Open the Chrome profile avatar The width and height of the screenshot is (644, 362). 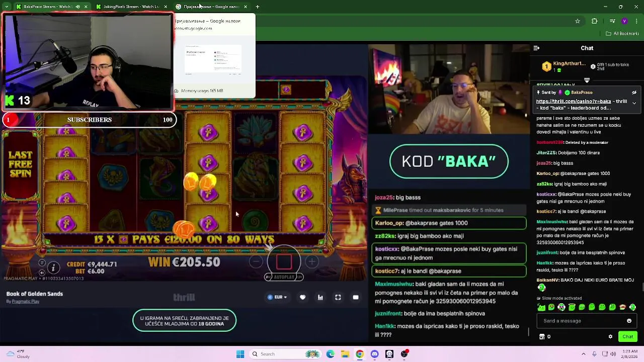pos(624,21)
